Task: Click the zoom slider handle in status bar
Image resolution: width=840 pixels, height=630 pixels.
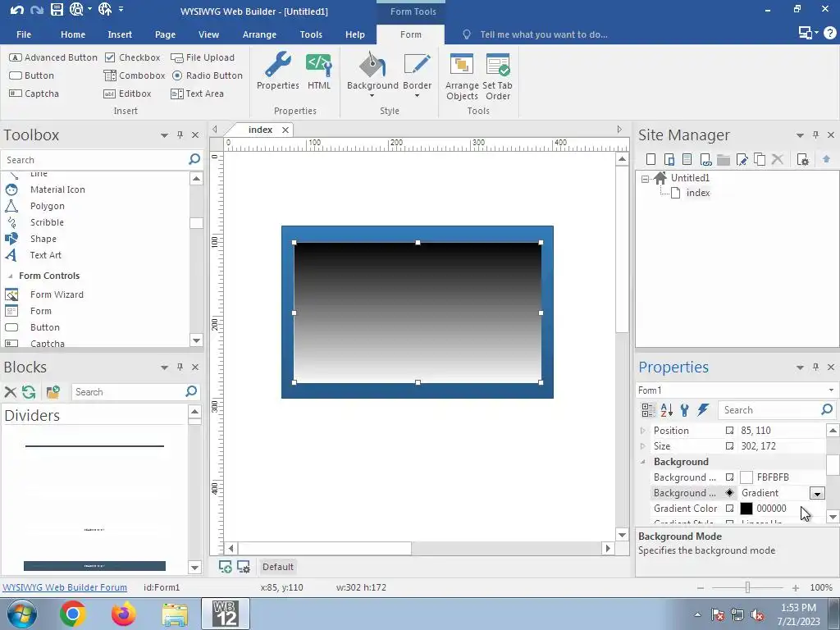Action: (747, 587)
